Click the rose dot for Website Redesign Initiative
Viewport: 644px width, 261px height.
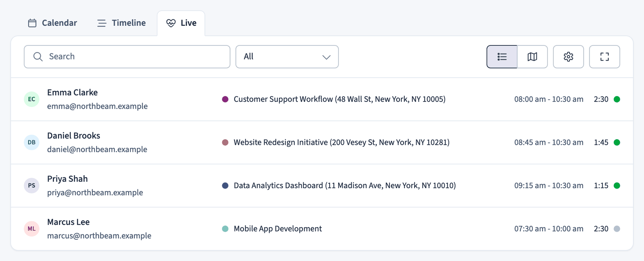(x=225, y=142)
